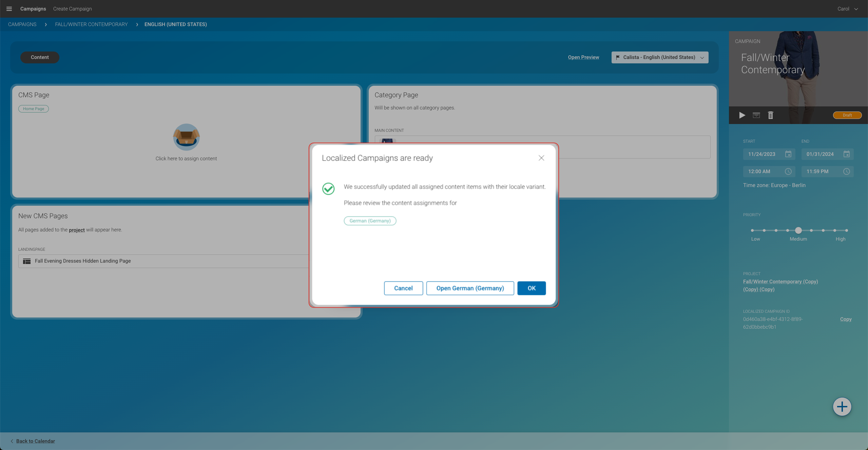Select Create Campaign in the top menu
Viewport: 868px width, 450px height.
pyautogui.click(x=72, y=8)
